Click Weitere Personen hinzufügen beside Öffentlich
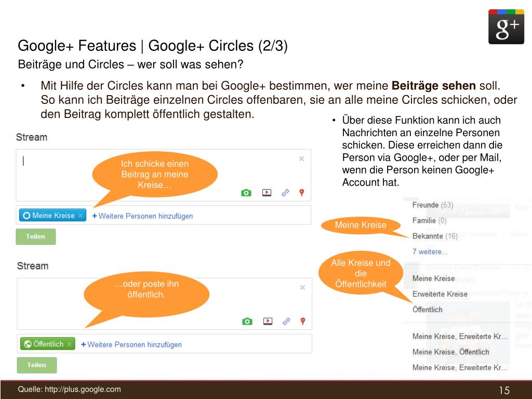The image size is (532, 399). click(x=131, y=345)
